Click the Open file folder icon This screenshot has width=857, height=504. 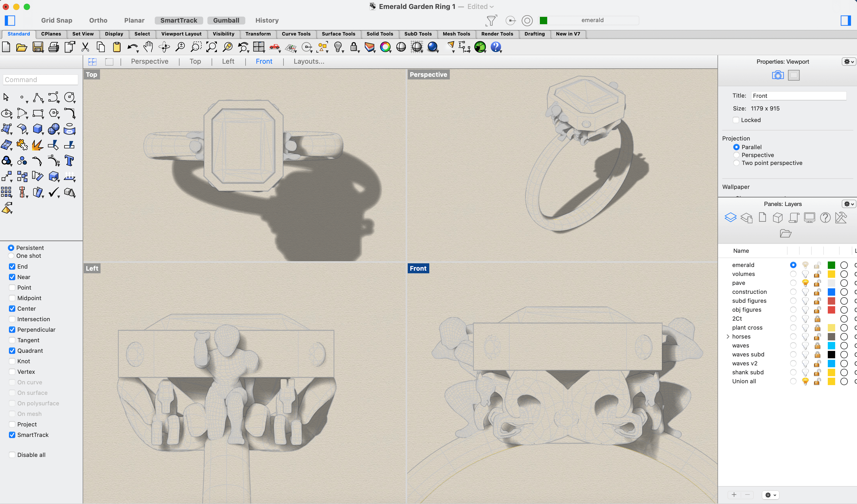(x=22, y=47)
